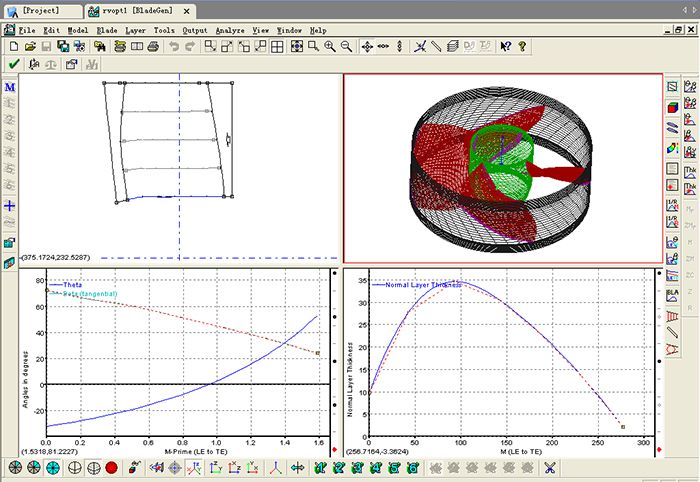Click the blue M meridional view icon
Image resolution: width=700 pixels, height=482 pixels.
[10, 88]
